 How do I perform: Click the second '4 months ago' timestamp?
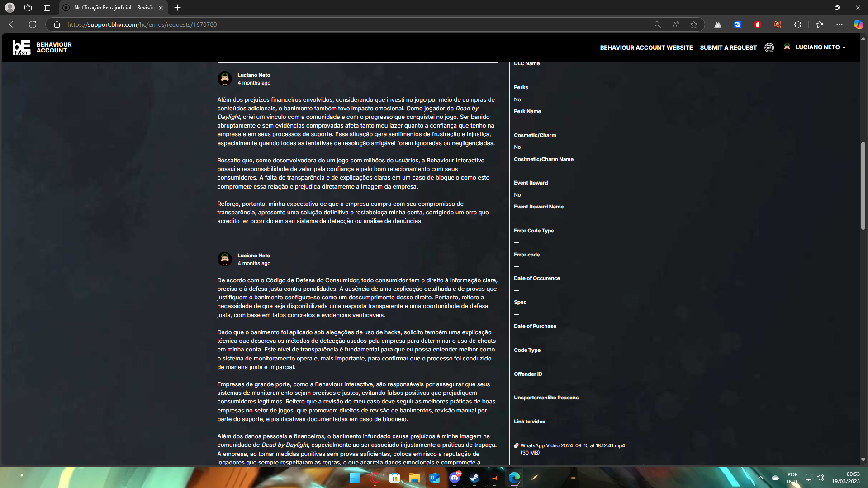254,263
